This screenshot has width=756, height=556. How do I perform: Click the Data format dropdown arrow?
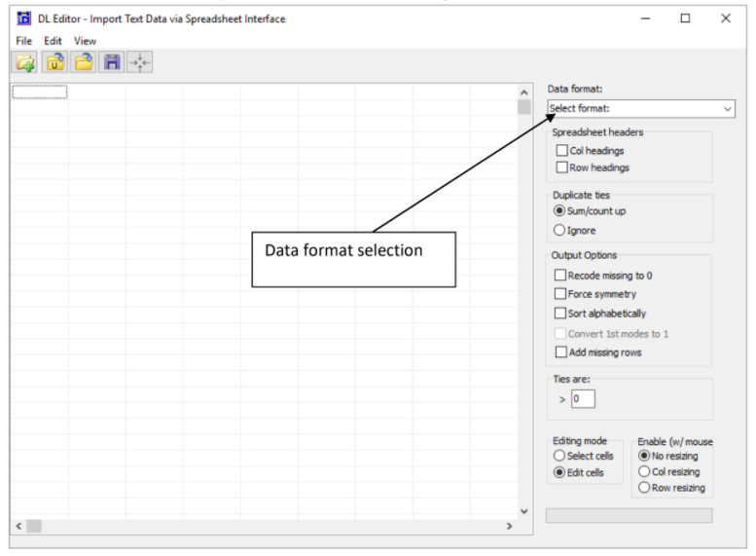[727, 109]
